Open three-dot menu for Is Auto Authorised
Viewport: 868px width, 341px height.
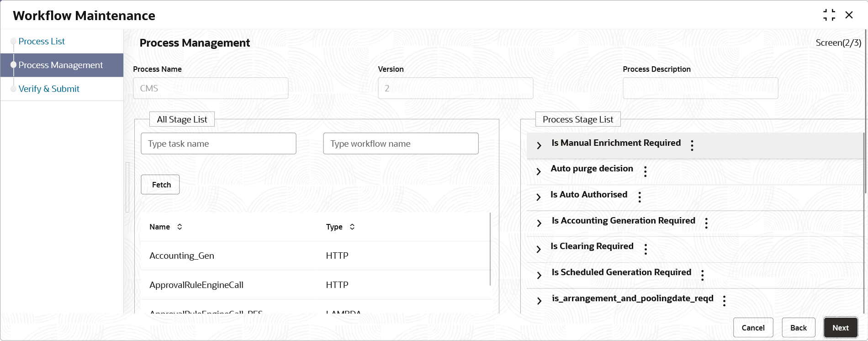640,197
